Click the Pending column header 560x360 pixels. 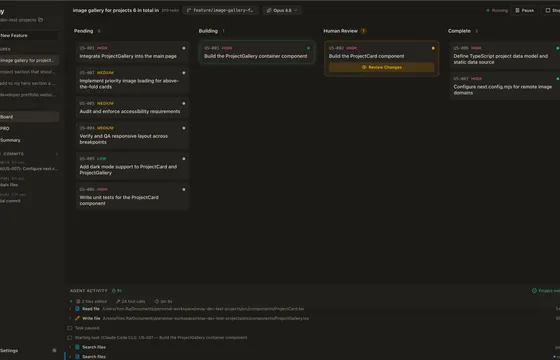tap(84, 31)
